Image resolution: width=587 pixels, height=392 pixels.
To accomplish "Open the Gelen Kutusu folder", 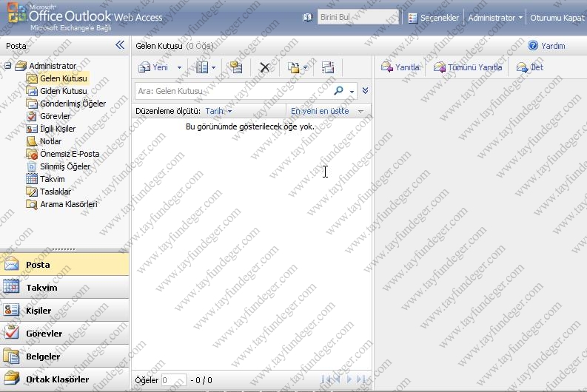I will (x=63, y=78).
